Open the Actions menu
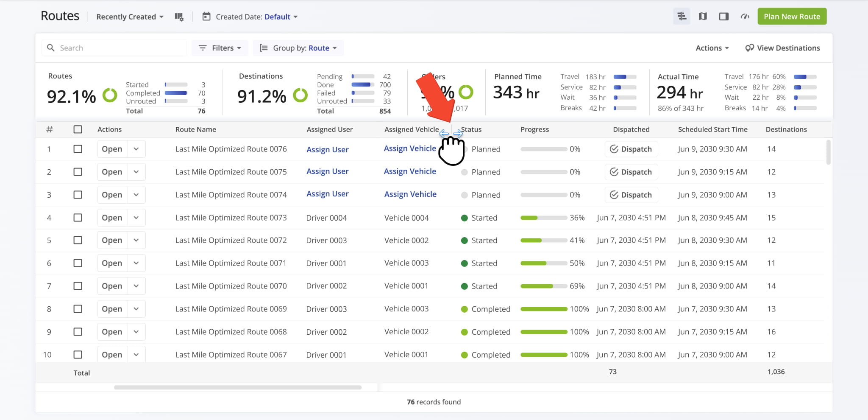Screen dimensions: 868x420 pyautogui.click(x=712, y=48)
